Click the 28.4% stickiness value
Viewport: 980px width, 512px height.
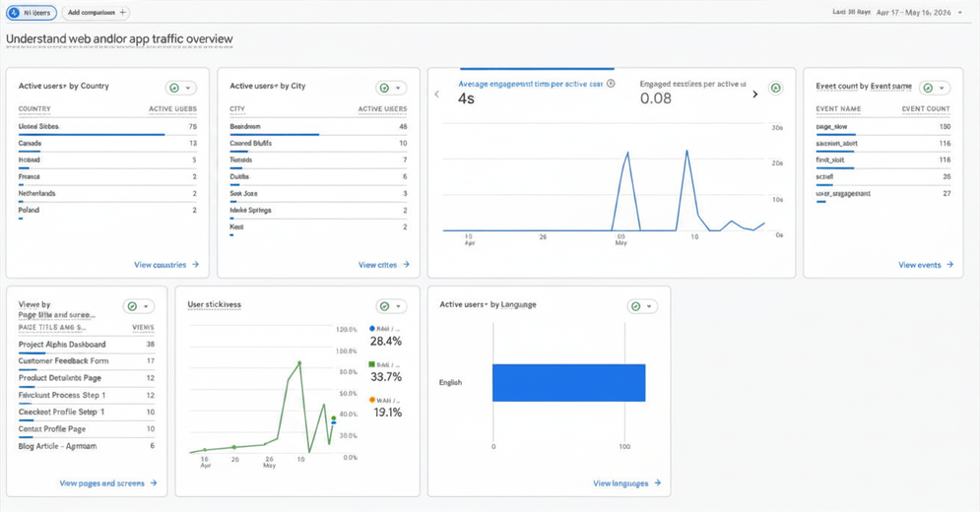point(386,342)
